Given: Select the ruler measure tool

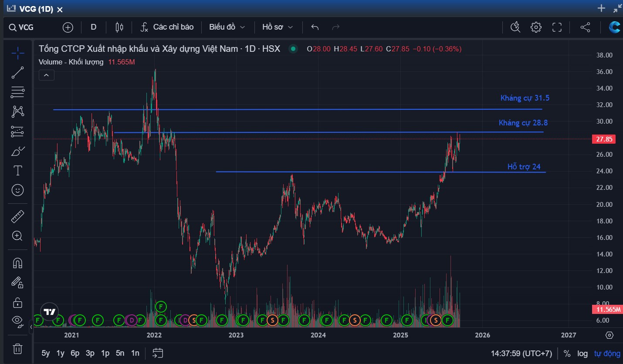Looking at the screenshot, I should (x=17, y=216).
